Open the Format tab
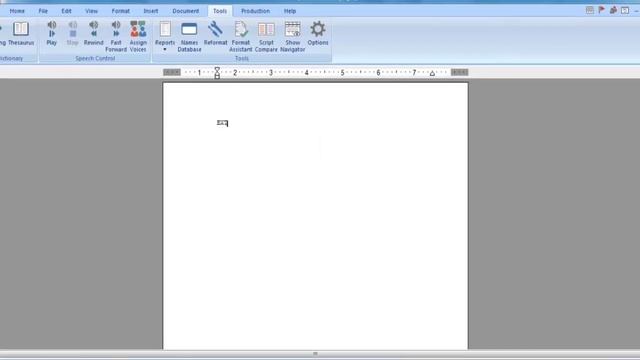The height and width of the screenshot is (360, 640). pyautogui.click(x=121, y=11)
